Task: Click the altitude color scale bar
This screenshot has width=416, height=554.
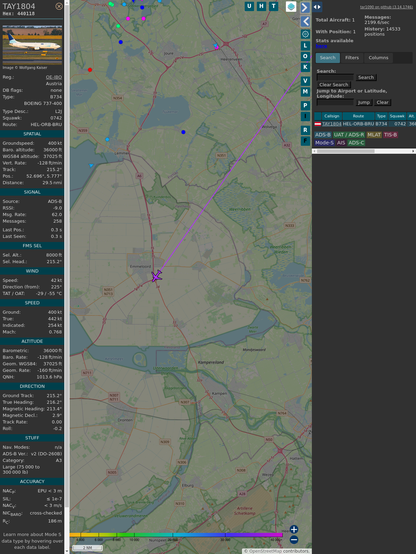Action: click(176, 535)
